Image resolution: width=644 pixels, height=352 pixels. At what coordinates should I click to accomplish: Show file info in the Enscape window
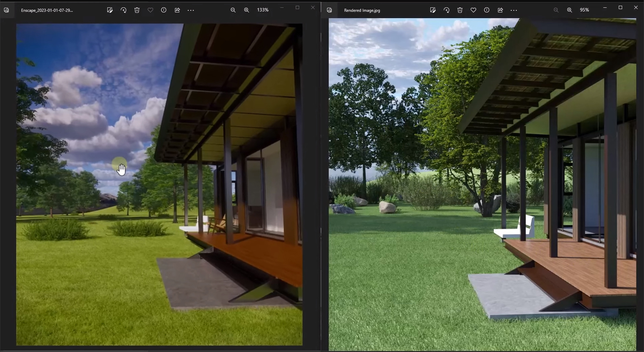pyautogui.click(x=164, y=10)
